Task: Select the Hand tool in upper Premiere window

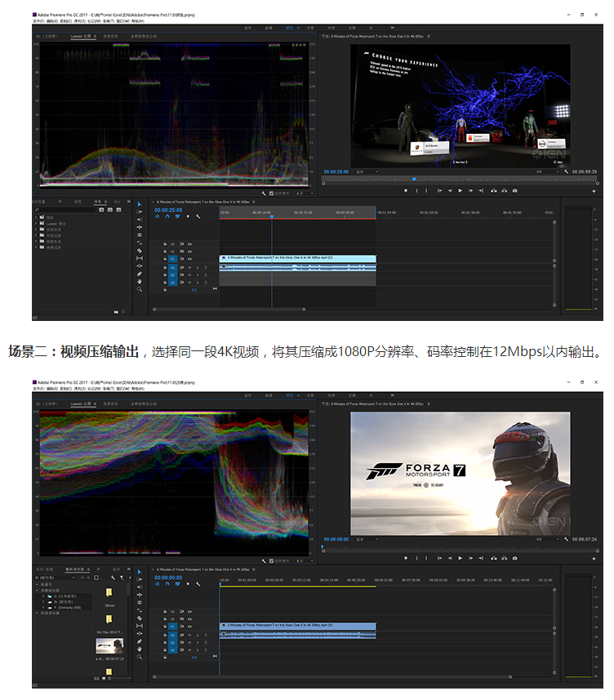Action: click(x=140, y=282)
